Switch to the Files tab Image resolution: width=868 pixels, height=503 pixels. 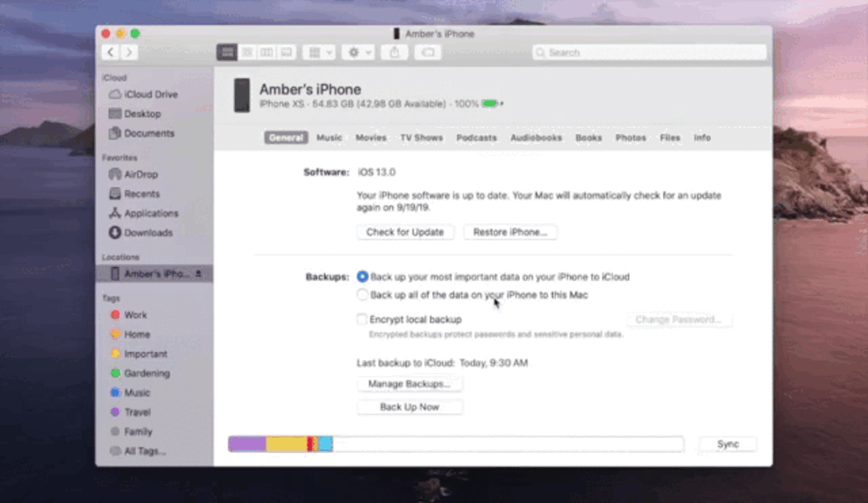[x=670, y=138]
